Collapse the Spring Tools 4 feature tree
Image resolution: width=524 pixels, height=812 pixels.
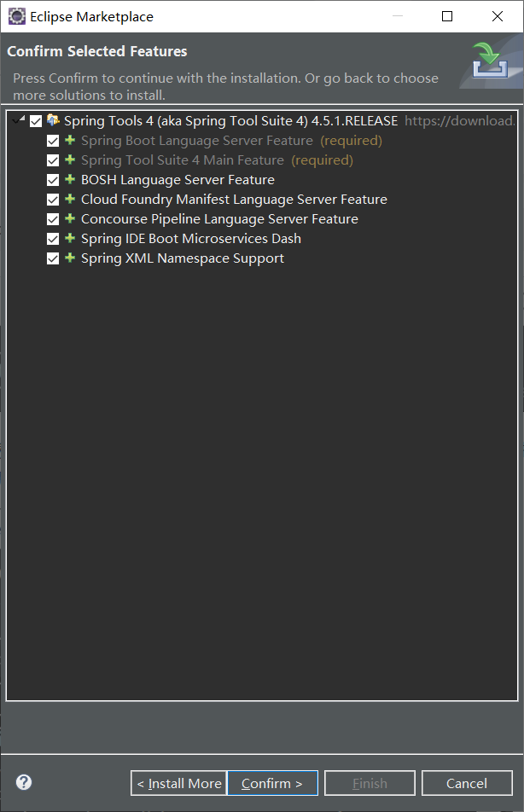[19, 120]
